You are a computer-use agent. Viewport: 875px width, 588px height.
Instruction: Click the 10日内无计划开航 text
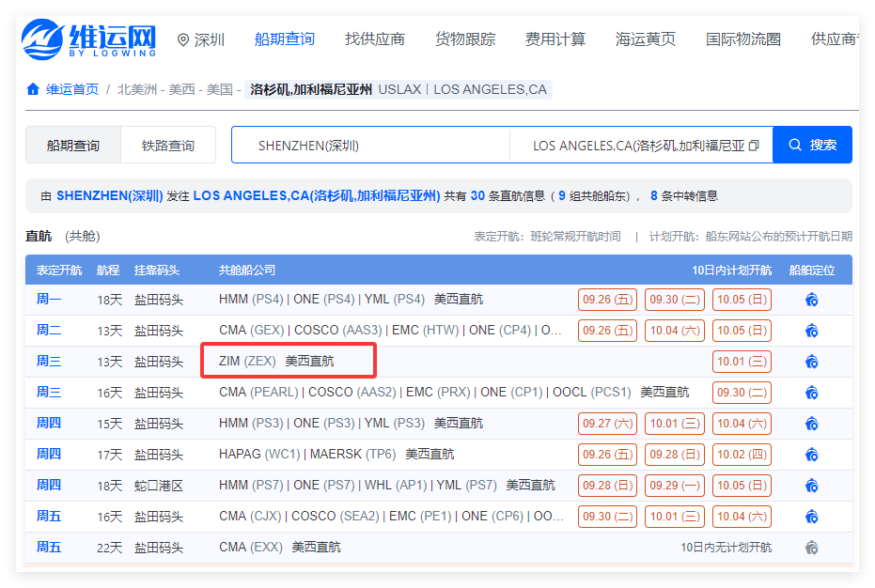(726, 548)
